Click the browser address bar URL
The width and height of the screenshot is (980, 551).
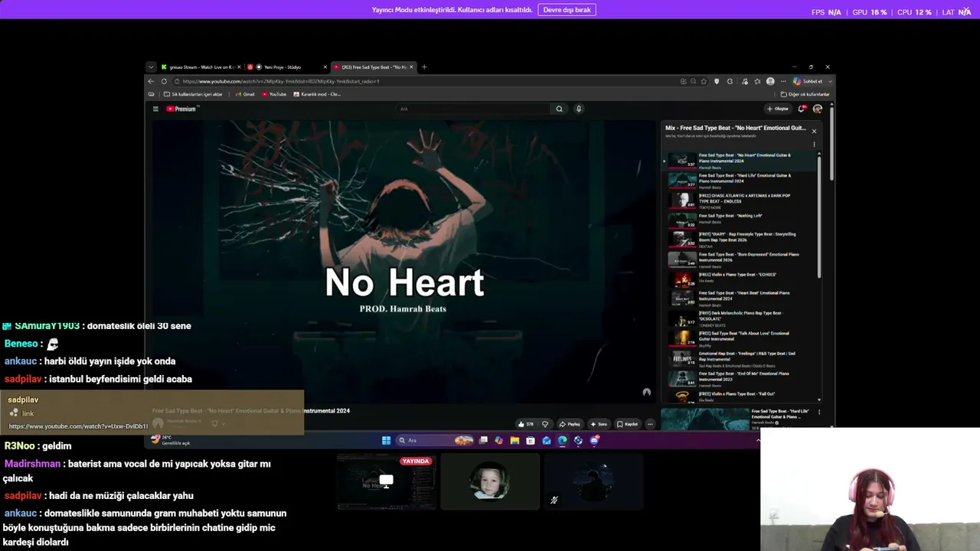[x=280, y=81]
